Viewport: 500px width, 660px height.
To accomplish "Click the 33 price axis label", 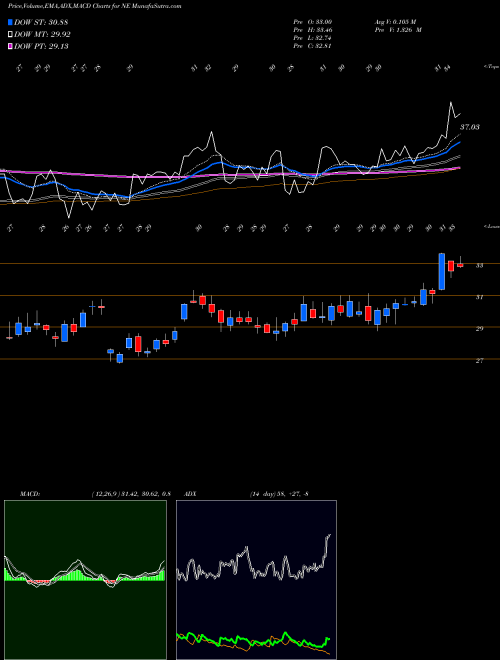I will 479,266.
